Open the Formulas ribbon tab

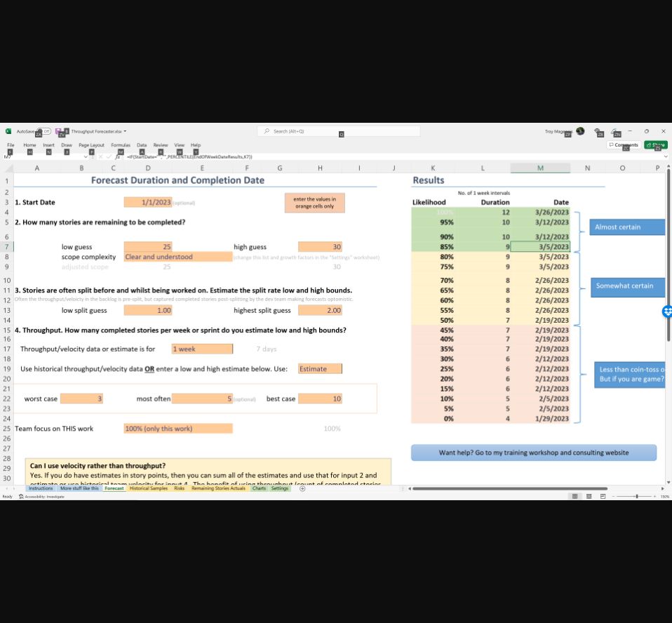click(x=121, y=145)
